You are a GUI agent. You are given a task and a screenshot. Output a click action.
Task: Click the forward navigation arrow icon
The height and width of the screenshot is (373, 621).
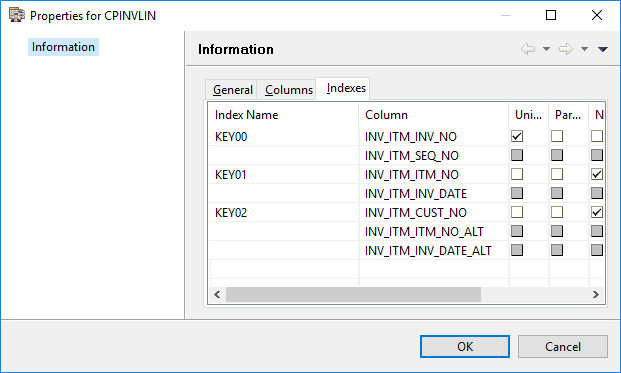point(566,49)
